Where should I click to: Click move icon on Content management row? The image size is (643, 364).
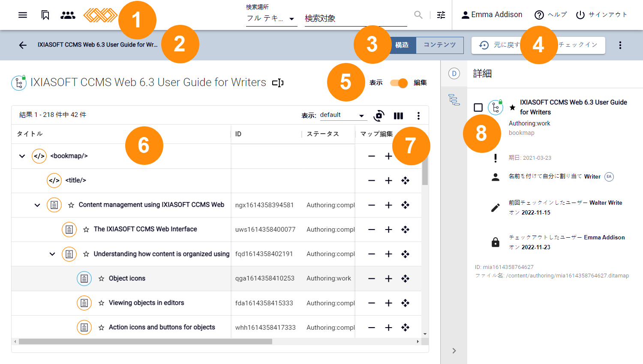click(x=405, y=205)
